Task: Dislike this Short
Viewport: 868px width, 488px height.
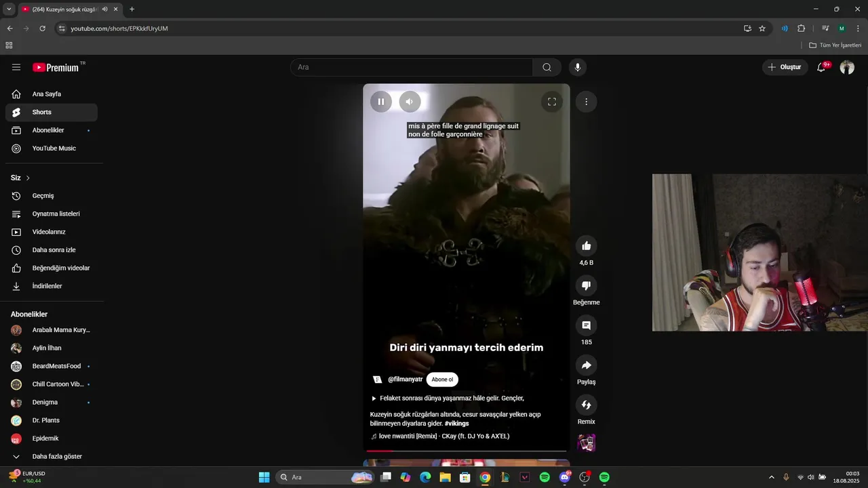Action: [587, 285]
